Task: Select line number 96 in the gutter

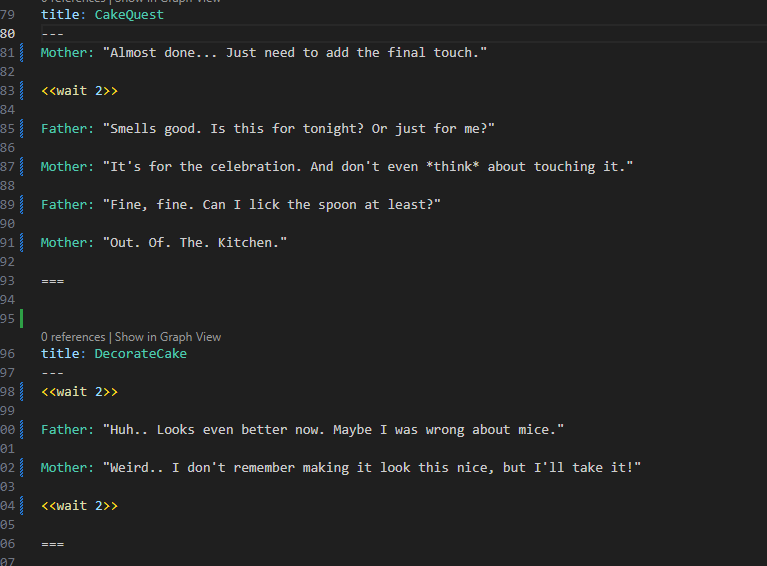Action: tap(8, 354)
